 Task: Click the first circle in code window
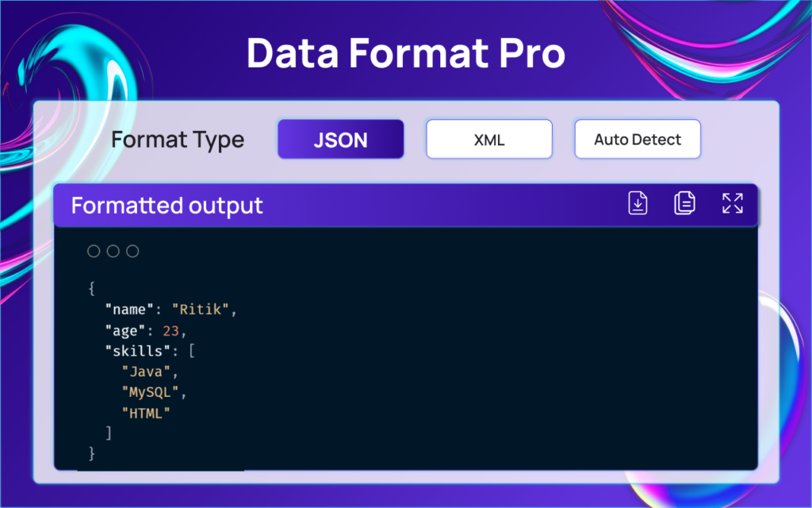point(94,252)
